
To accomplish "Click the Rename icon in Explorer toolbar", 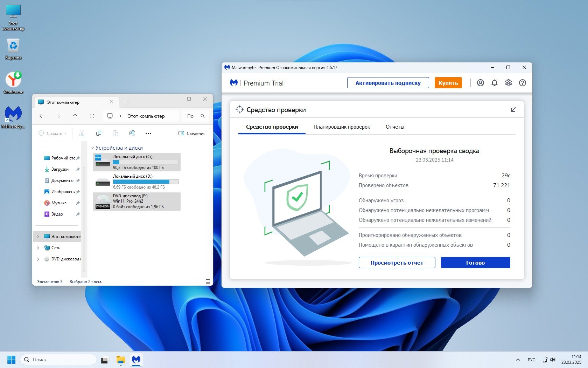I will point(132,133).
